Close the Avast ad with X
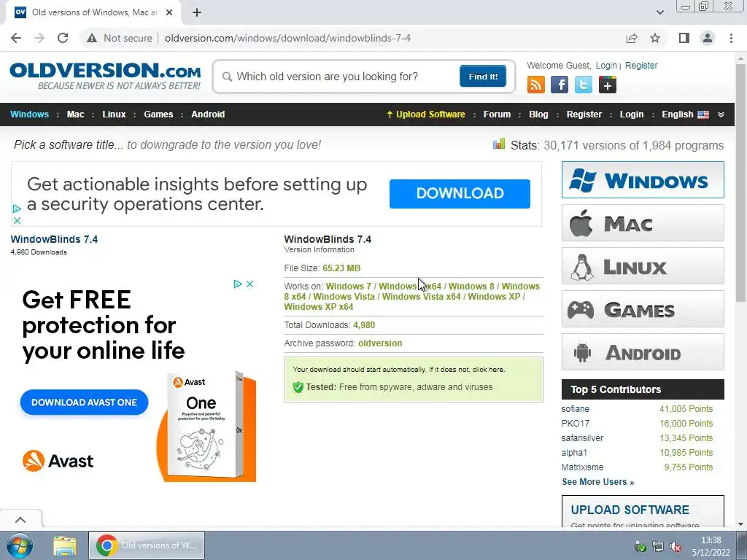 tap(249, 284)
